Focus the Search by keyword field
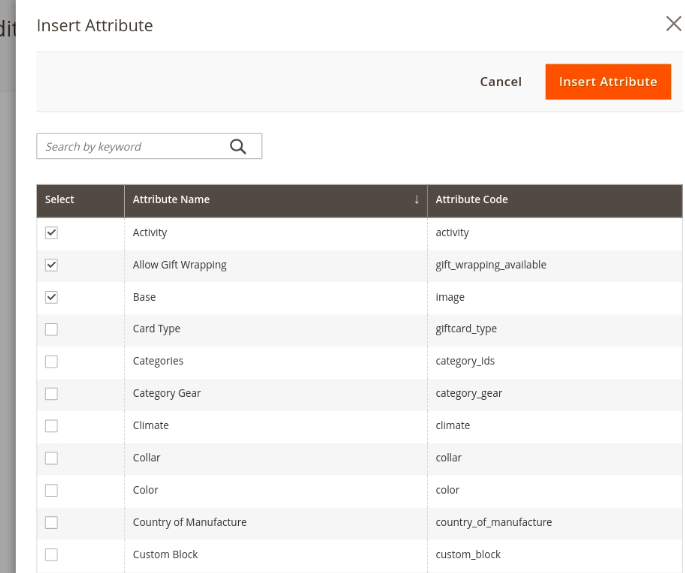Screen dimensions: 685x573 [x=130, y=147]
